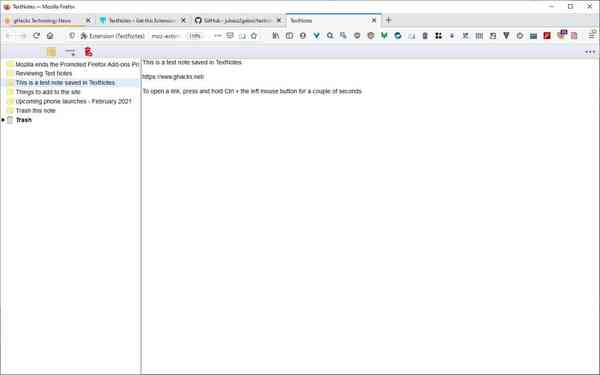Open the three-dots menu in TextNotes toolbar
This screenshot has height=375, width=600.
(x=590, y=52)
